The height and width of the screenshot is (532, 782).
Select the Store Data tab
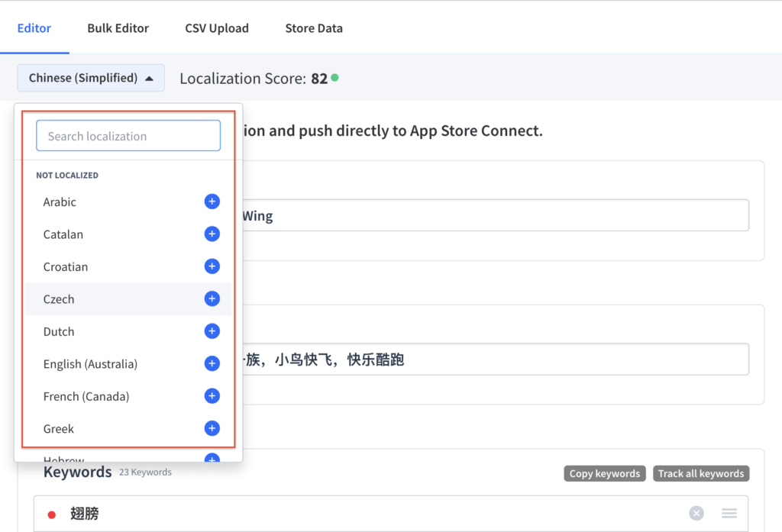point(313,27)
